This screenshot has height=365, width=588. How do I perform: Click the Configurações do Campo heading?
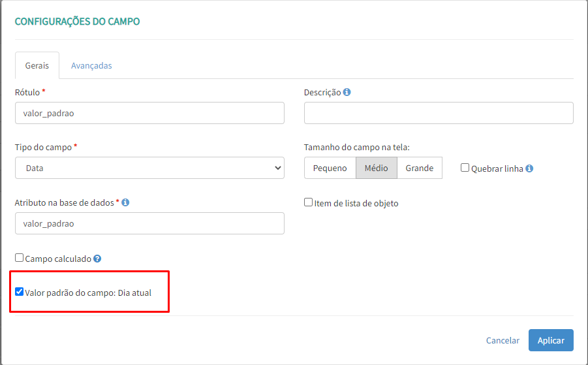77,22
